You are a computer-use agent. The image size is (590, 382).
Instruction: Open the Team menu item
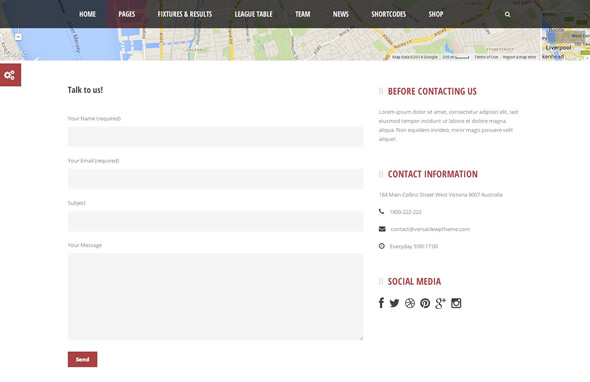click(x=303, y=14)
